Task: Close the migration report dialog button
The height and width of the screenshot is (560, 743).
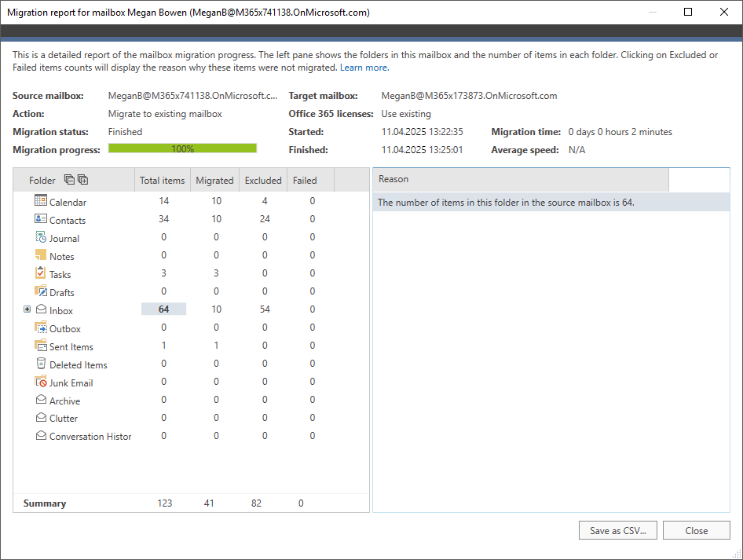Action: click(696, 531)
